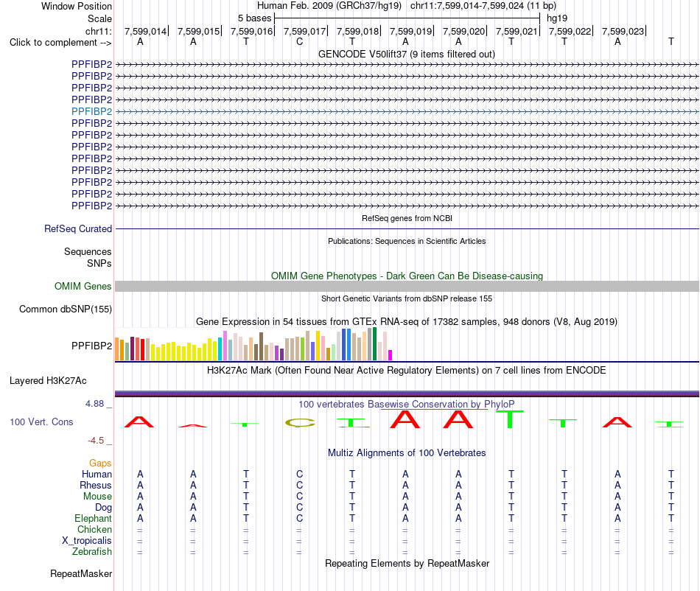
Task: Click the Zebrafish species label
Action: click(x=92, y=552)
